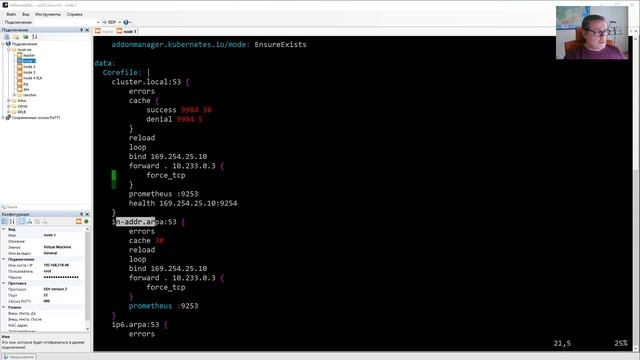Click the new connection icon in connections toolbar

pyautogui.click(x=7, y=37)
